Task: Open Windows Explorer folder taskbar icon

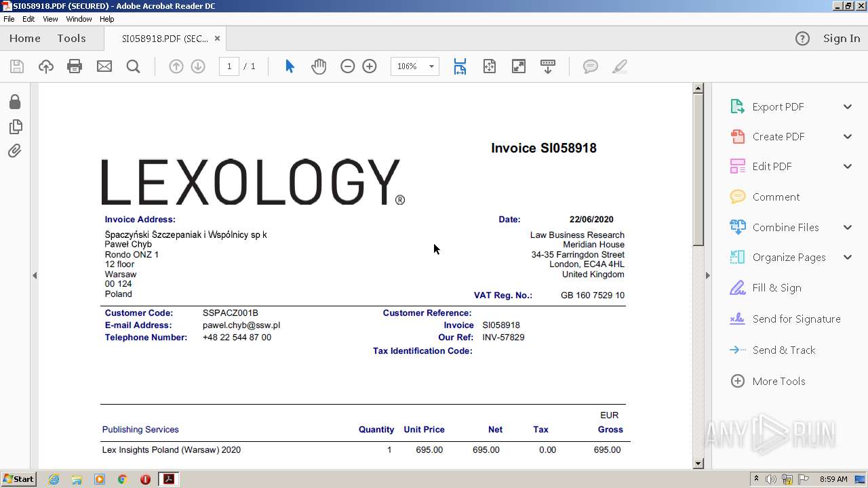Action: coord(77,479)
